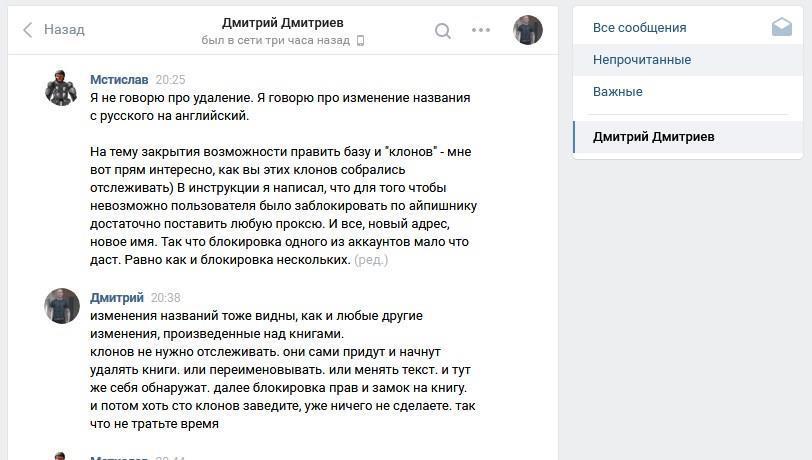The image size is (812, 460).
Task: Open Дмитрий Дмитриев's header profile avatar
Action: point(527,30)
